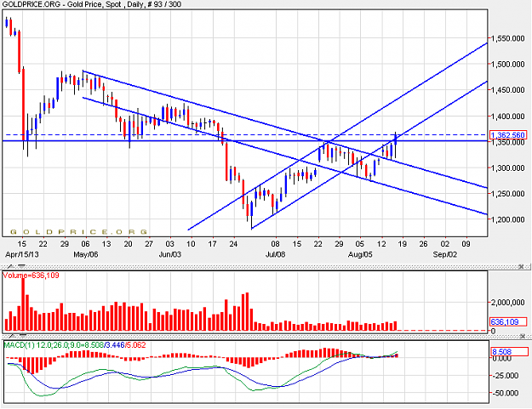
Task: Click the Jun/03 date label
Action: pyautogui.click(x=170, y=254)
